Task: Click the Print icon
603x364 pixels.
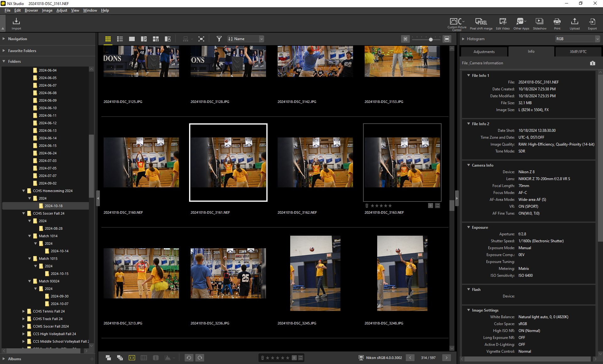Action: pos(557,21)
